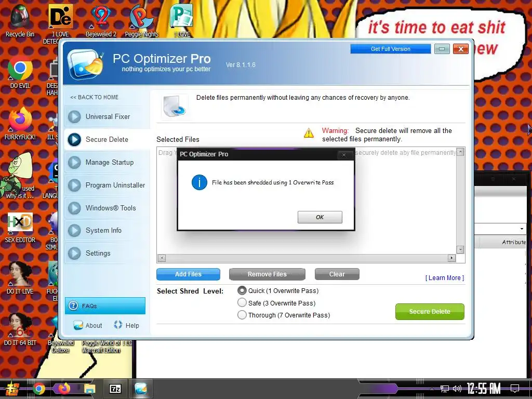
Task: Click the Get Full Version button
Action: 391,49
